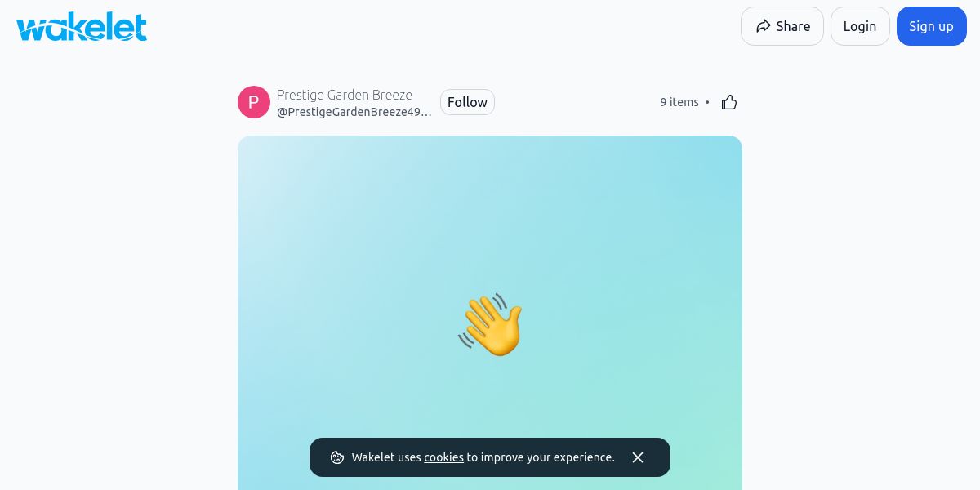Click the @PrestigeGardenBreeze49 handle
Screen dimensions: 980x490
(x=354, y=112)
